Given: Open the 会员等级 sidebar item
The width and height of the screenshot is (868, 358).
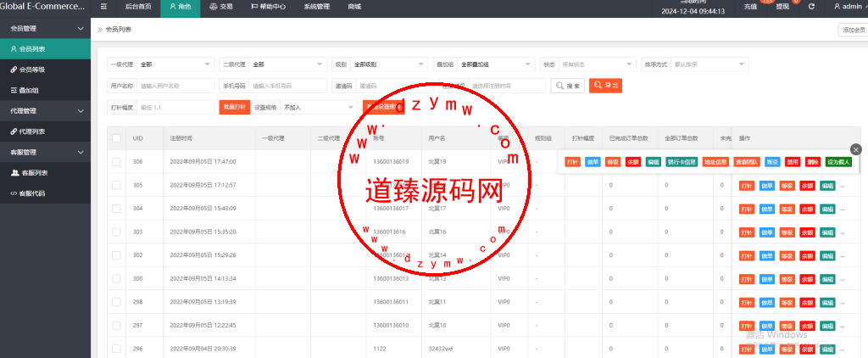Looking at the screenshot, I should pos(46,70).
